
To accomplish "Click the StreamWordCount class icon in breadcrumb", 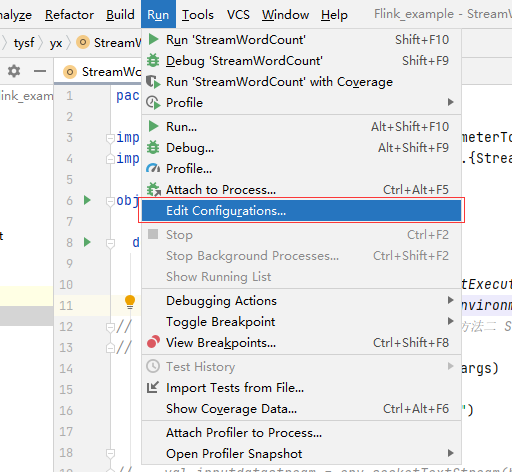I will pos(83,42).
